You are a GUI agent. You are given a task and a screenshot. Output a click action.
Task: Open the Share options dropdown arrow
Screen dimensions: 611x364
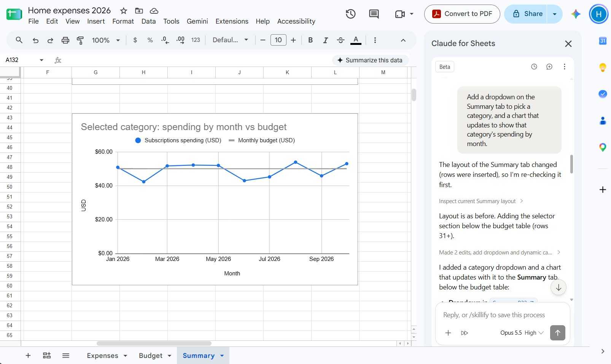coord(555,14)
